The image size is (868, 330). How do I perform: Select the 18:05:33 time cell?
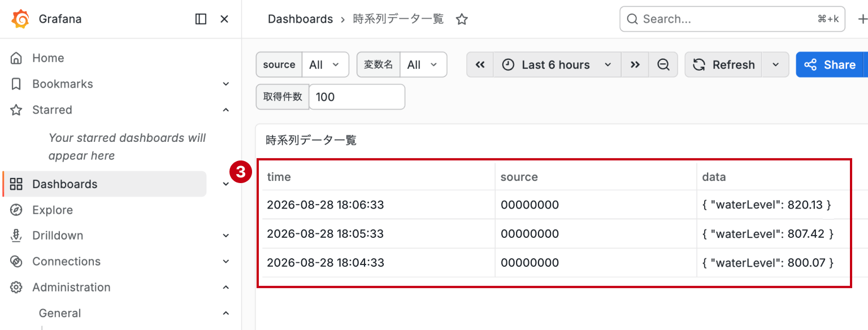click(378, 234)
